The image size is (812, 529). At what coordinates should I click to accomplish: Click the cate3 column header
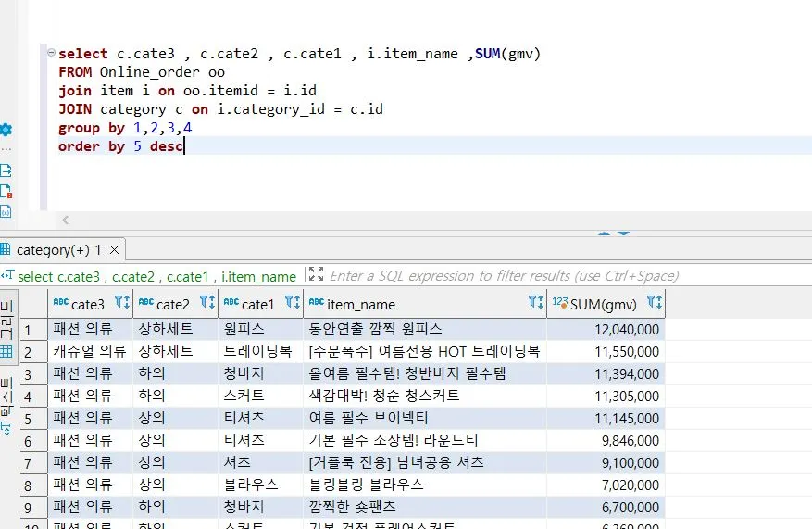pos(91,304)
